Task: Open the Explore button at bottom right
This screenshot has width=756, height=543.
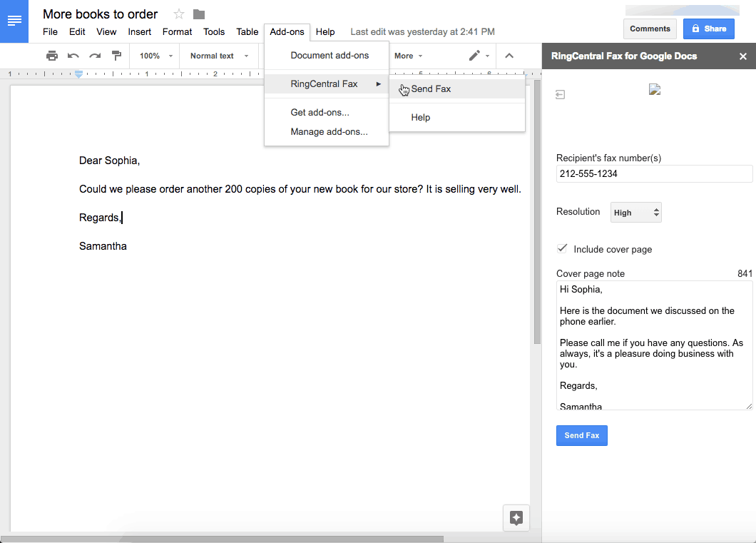Action: [x=516, y=518]
